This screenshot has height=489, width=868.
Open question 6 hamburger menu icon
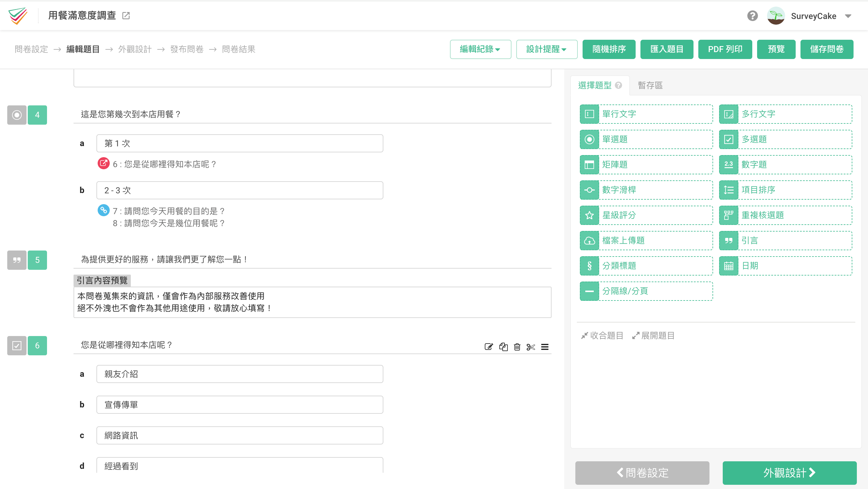pyautogui.click(x=545, y=347)
